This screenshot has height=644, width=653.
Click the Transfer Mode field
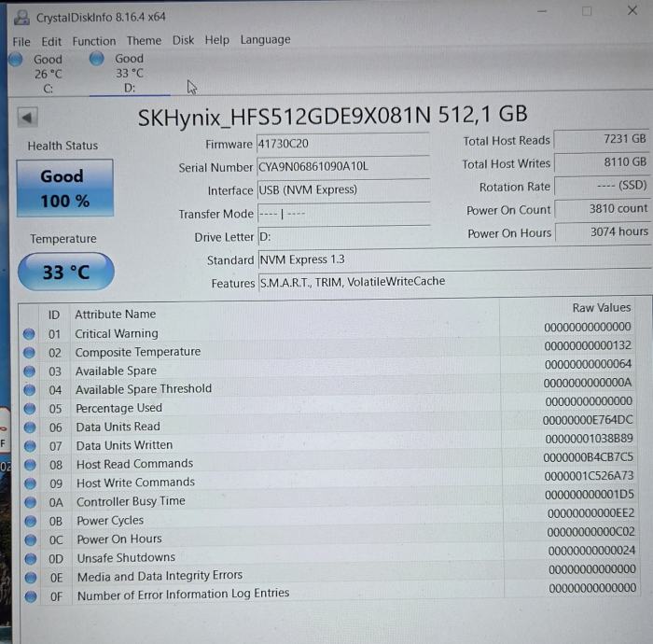coord(344,214)
